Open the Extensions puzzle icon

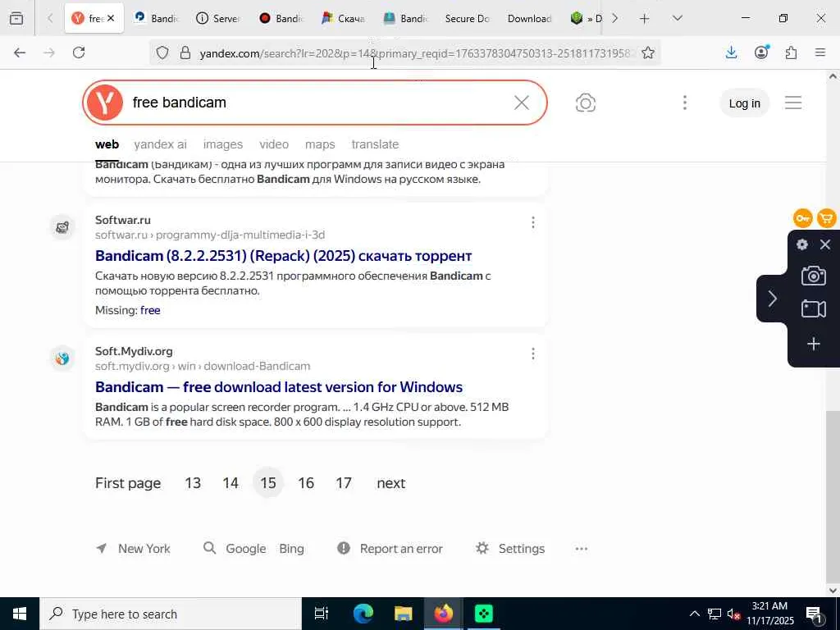click(x=791, y=52)
